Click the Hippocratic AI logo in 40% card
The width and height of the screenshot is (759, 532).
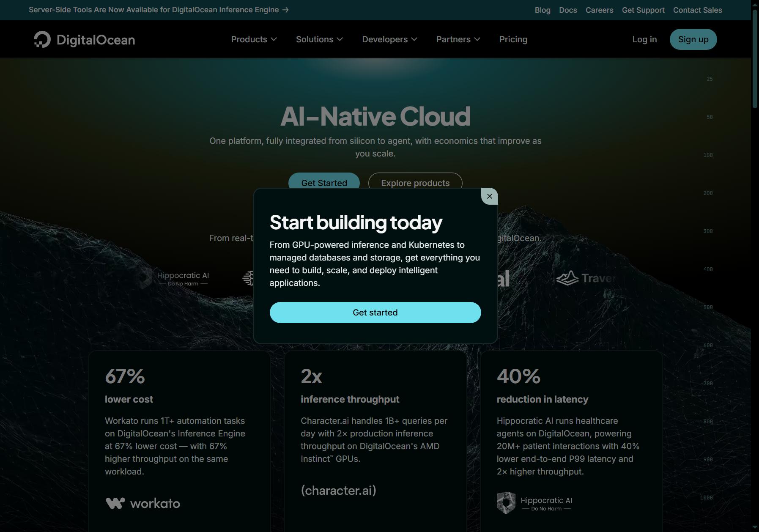pyautogui.click(x=534, y=503)
